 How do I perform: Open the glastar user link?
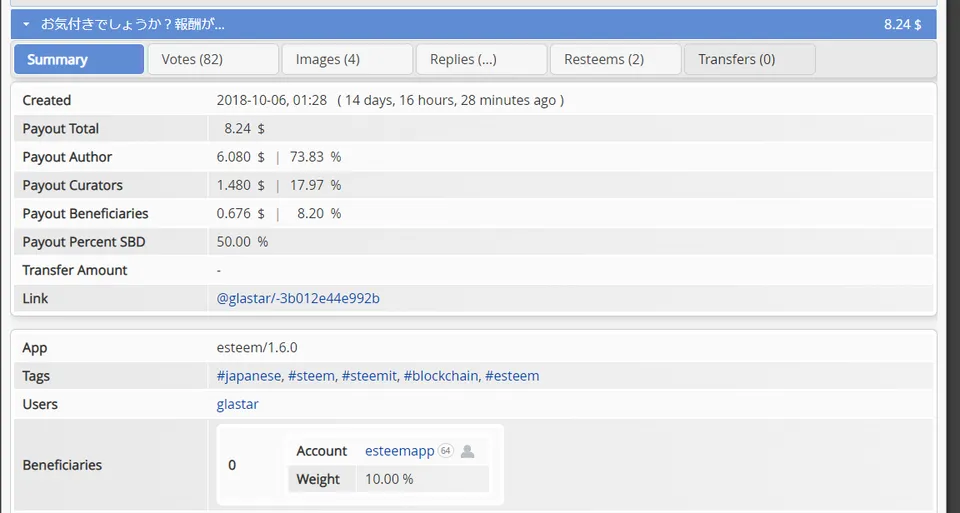tap(238, 405)
